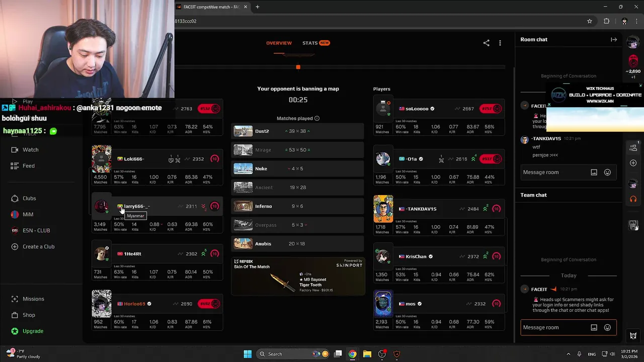Screen dimensions: 644x362
Task: Click the green Upgrade star icon
Action: 15,331
